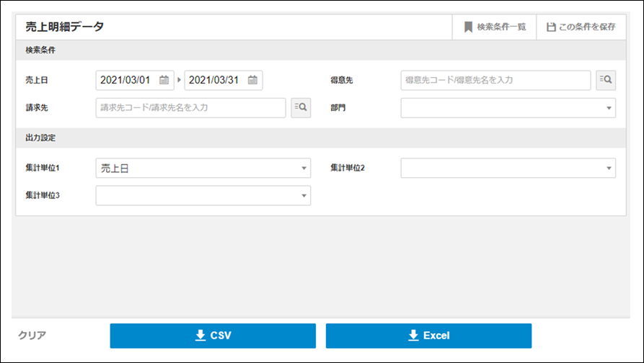Open calendar picker for start date 2021/03/01

point(164,80)
